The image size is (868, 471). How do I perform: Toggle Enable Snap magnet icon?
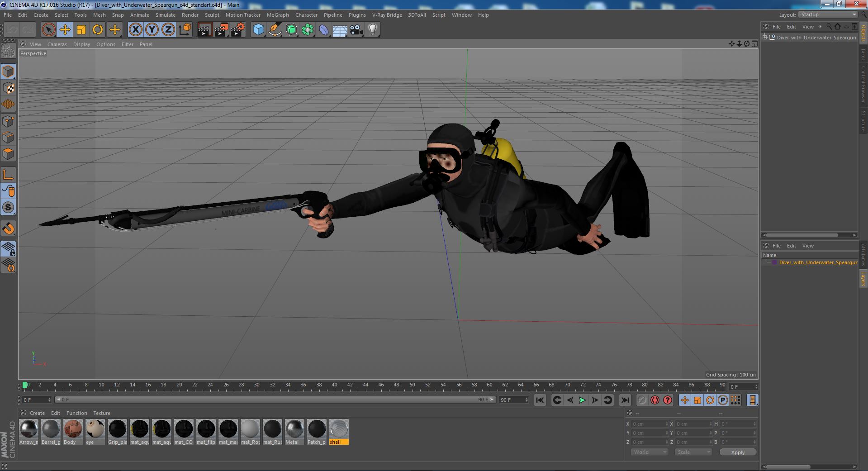click(x=8, y=228)
